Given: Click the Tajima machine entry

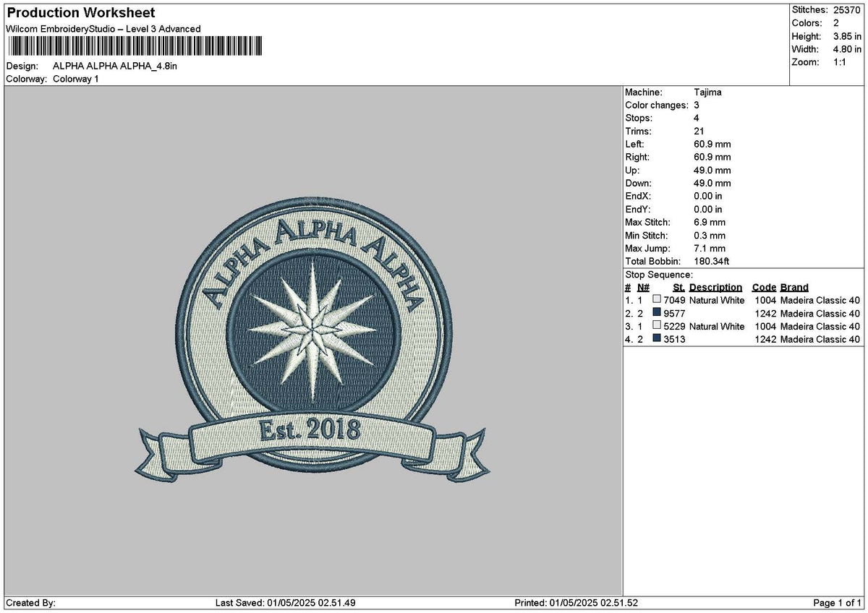Looking at the screenshot, I should [x=707, y=93].
